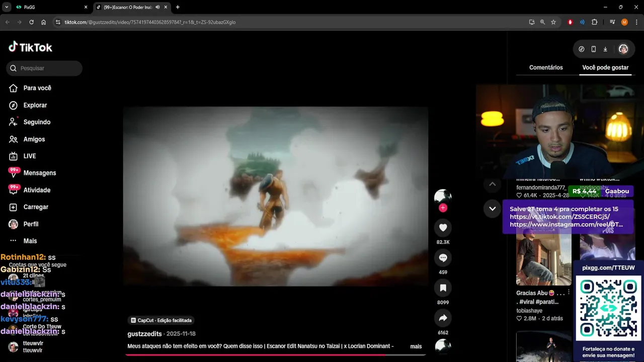The width and height of the screenshot is (644, 362).
Task: Open gustzzedits profile link
Action: pyautogui.click(x=144, y=334)
